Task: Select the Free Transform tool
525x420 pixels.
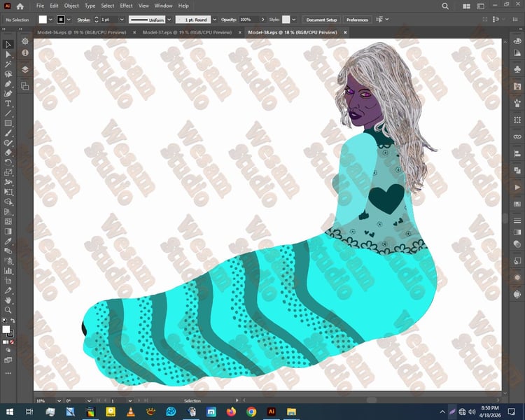Action: tap(8, 192)
